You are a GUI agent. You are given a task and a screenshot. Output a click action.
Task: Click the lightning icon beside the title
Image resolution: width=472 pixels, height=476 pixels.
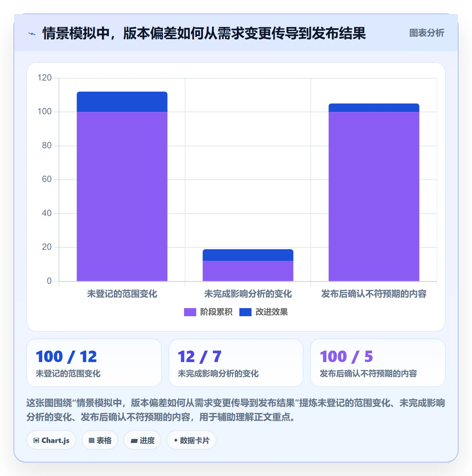pos(32,34)
